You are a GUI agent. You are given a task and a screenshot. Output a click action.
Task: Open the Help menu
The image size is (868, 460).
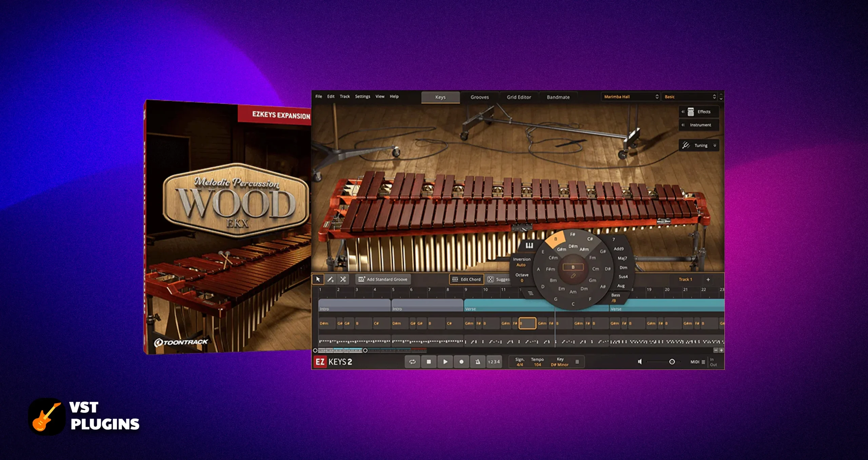(x=394, y=96)
